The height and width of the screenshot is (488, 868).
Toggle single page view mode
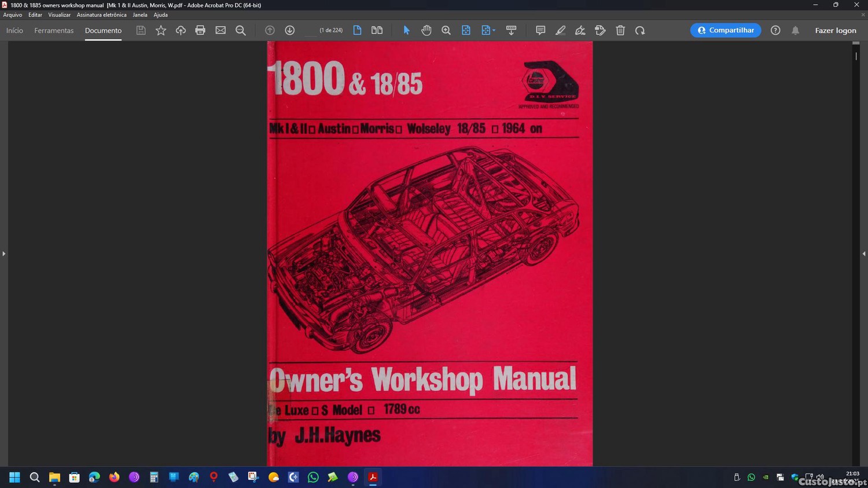[357, 30]
